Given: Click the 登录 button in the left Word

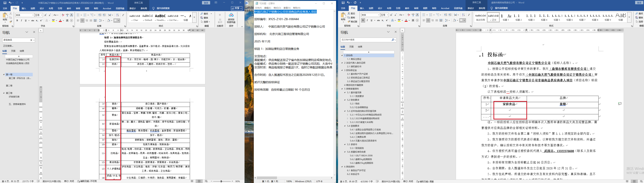Looking at the screenshot, I should click(x=206, y=3).
